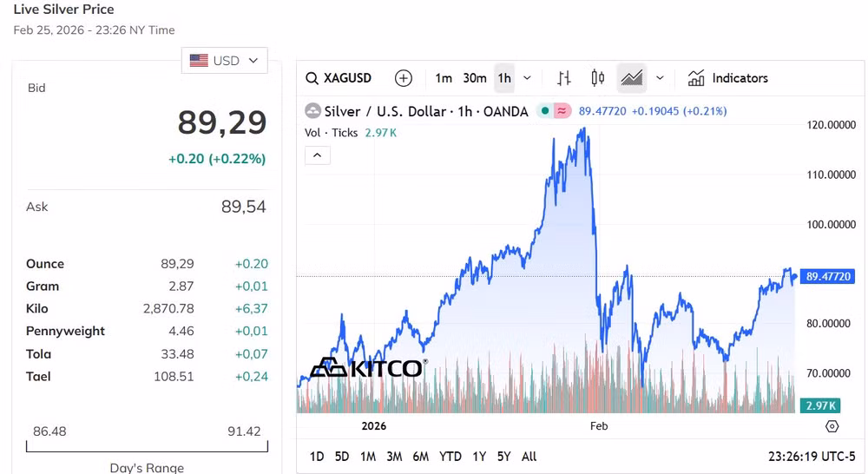Switch chart to 1m interval

pyautogui.click(x=444, y=78)
